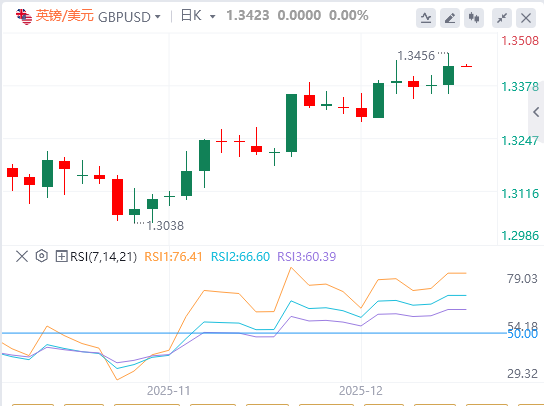Open the 日K timeframe dropdown
Image resolution: width=544 pixels, height=406 pixels.
click(198, 16)
